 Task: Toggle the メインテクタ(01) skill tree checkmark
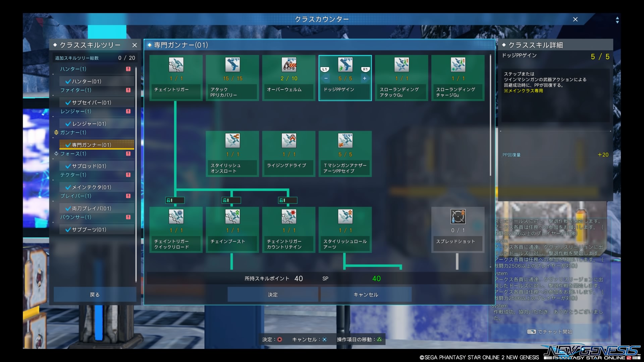pos(68,187)
